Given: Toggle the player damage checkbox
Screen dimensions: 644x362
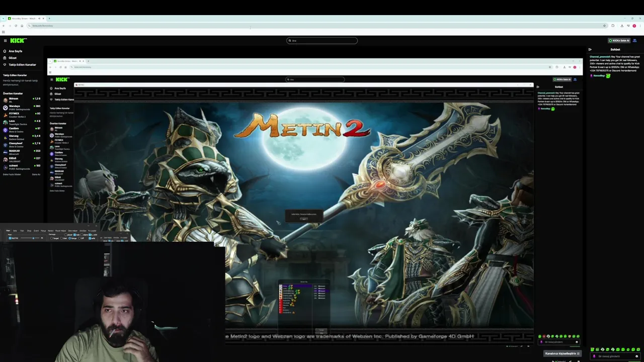Looking at the screenshot, I should pos(66,235).
